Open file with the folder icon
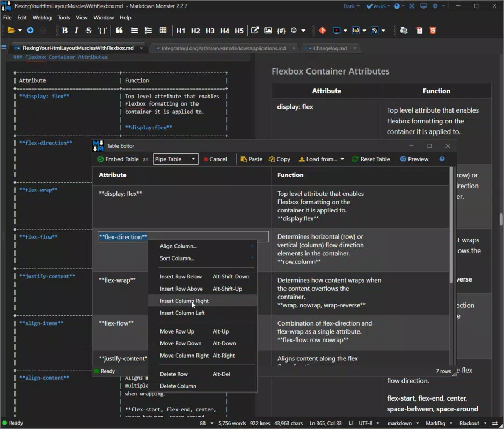This screenshot has height=429, width=504. 11,31
